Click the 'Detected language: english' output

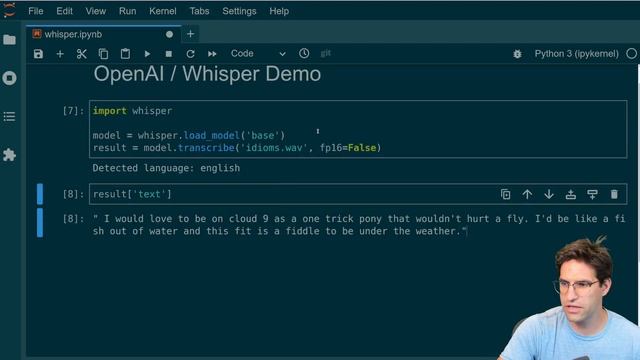pyautogui.click(x=166, y=168)
